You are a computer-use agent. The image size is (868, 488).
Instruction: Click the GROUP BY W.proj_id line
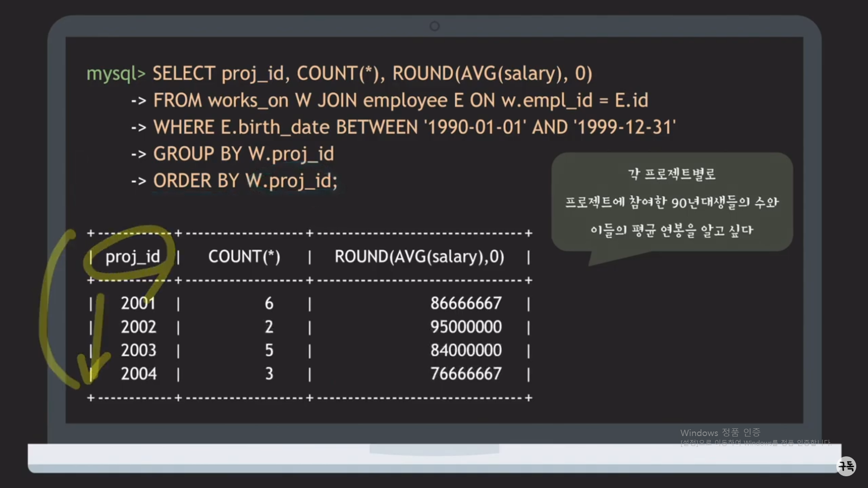click(x=243, y=154)
